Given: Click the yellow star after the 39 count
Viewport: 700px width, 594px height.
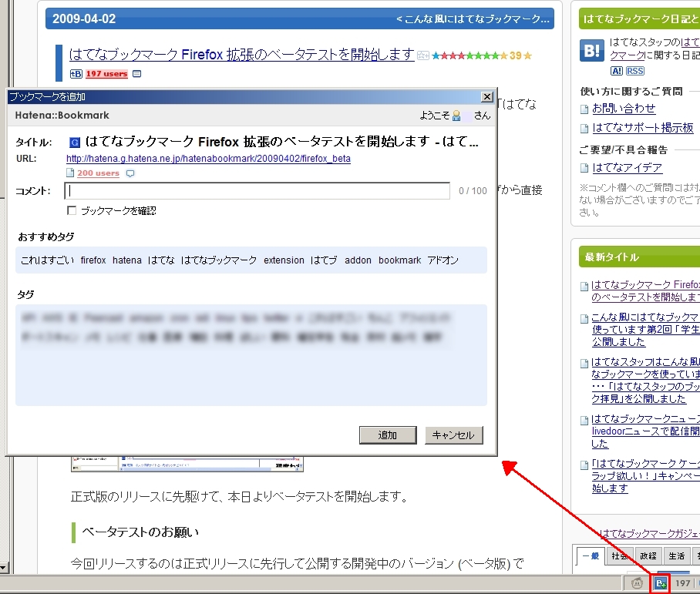Looking at the screenshot, I should 527,55.
